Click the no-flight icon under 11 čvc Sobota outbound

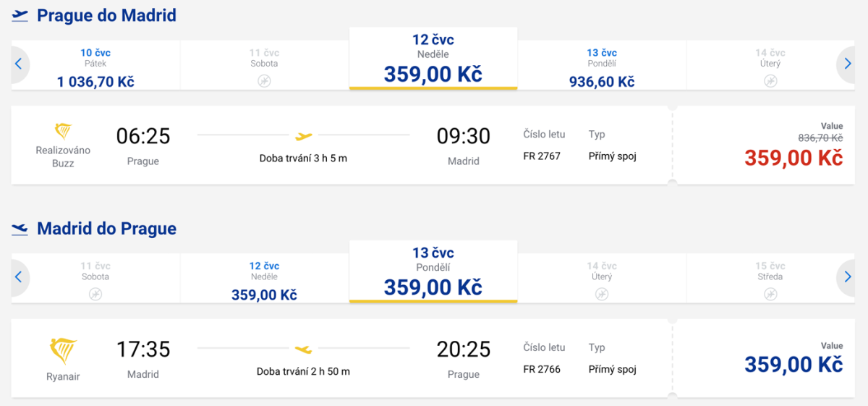tap(264, 80)
